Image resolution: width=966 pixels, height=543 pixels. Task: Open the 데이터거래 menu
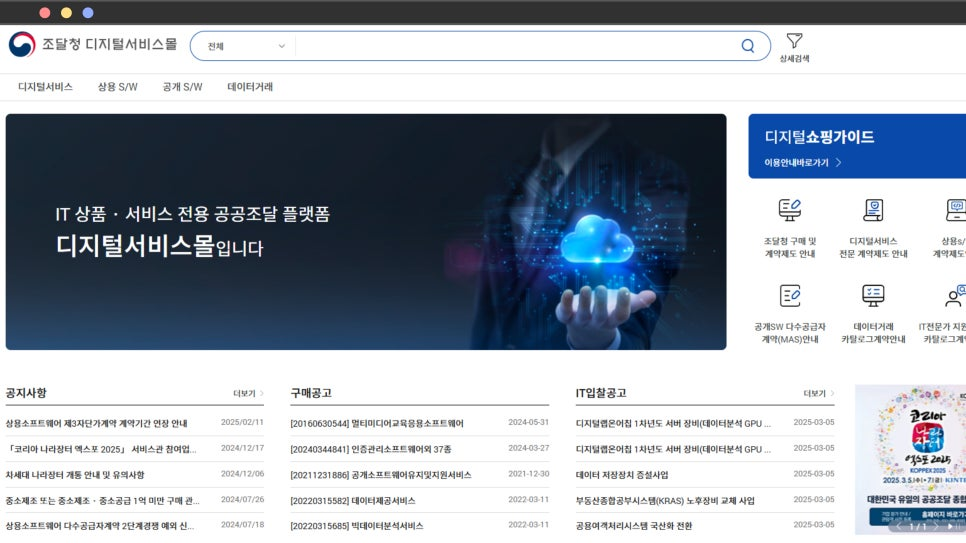pos(250,87)
